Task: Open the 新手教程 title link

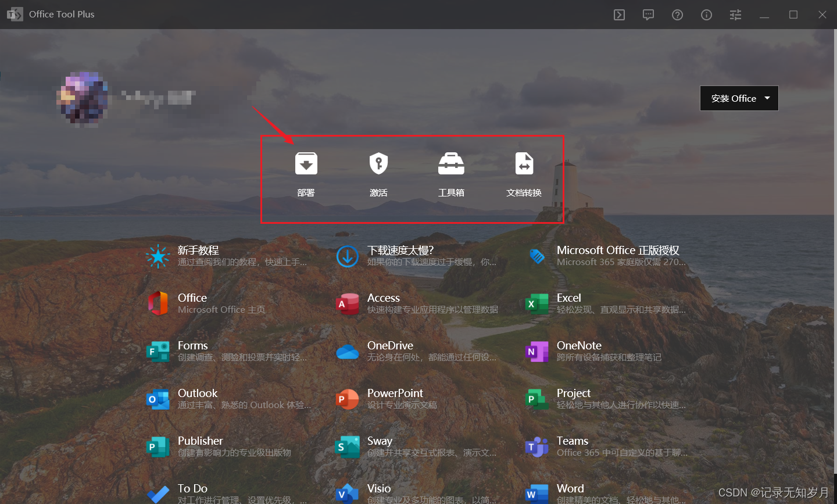Action: point(198,250)
